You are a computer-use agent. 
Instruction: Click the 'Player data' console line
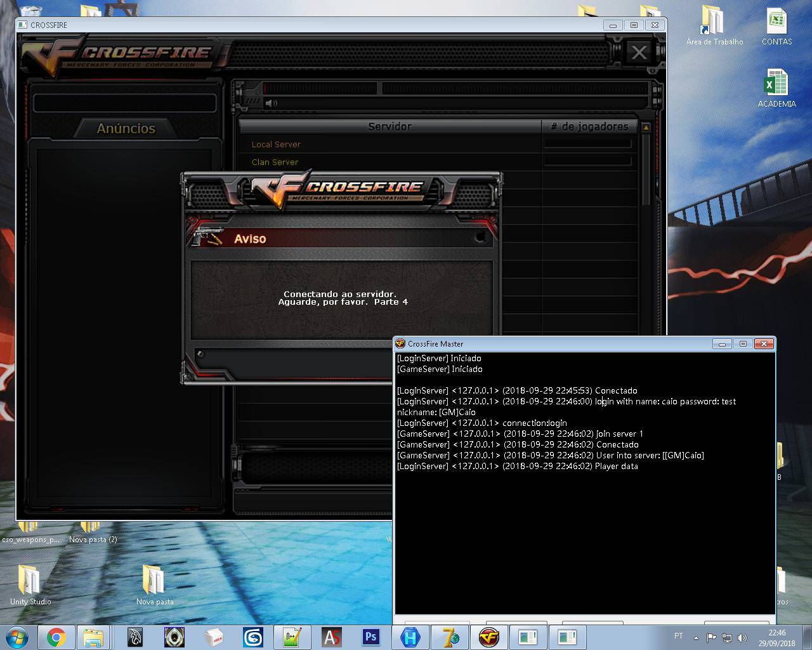pos(518,466)
